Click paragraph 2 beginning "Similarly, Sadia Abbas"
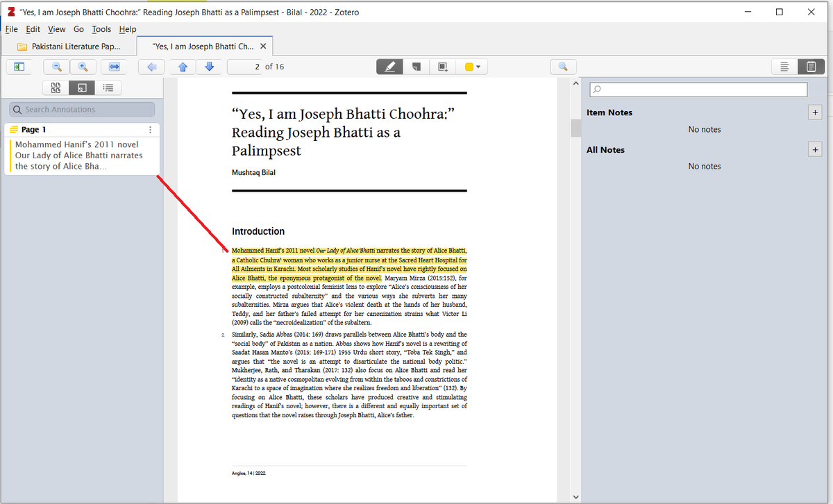This screenshot has width=833, height=504. 349,375
